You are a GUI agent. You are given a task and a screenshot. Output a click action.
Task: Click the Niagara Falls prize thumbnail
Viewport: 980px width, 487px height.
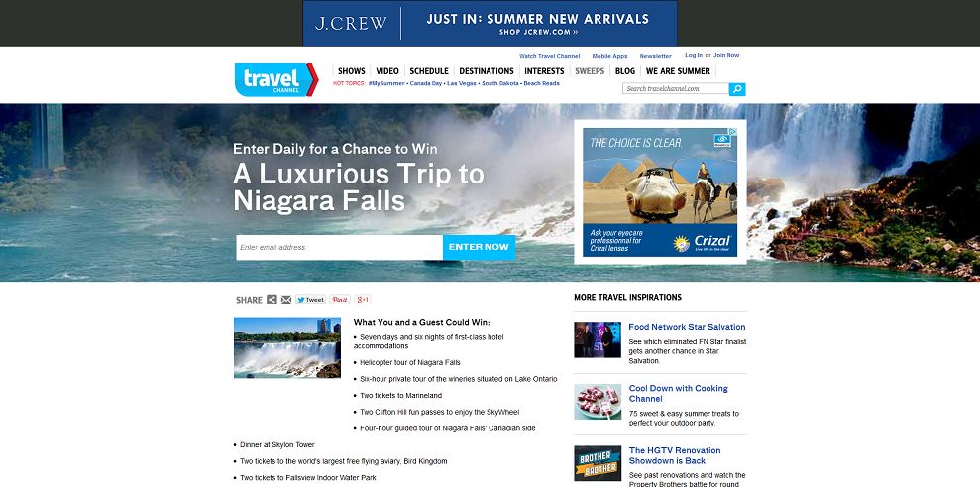pos(287,348)
